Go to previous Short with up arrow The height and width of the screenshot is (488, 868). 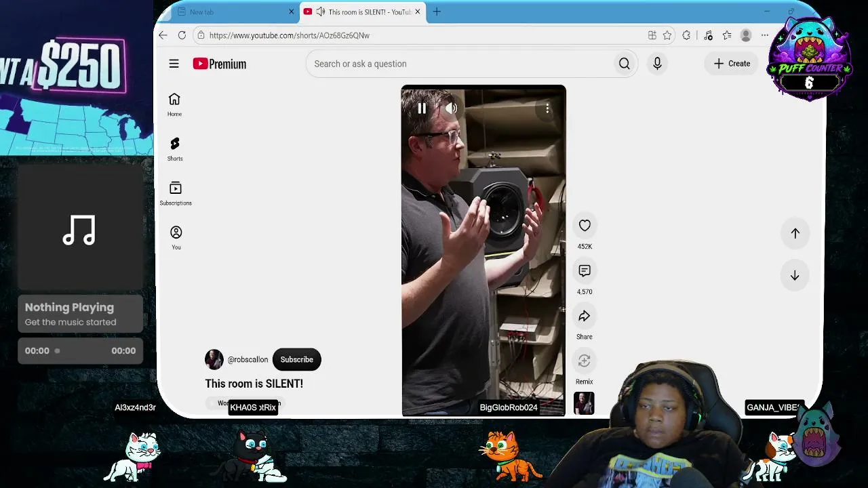click(795, 233)
